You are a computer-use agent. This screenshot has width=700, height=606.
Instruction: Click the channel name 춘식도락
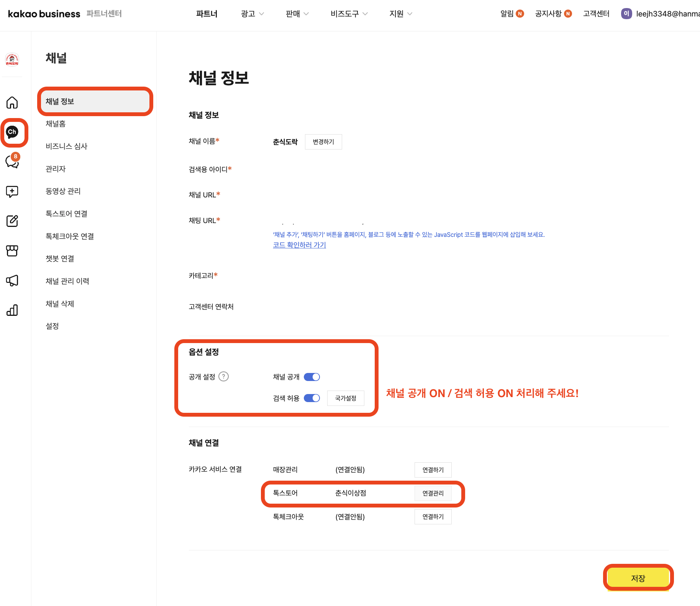pyautogui.click(x=285, y=142)
